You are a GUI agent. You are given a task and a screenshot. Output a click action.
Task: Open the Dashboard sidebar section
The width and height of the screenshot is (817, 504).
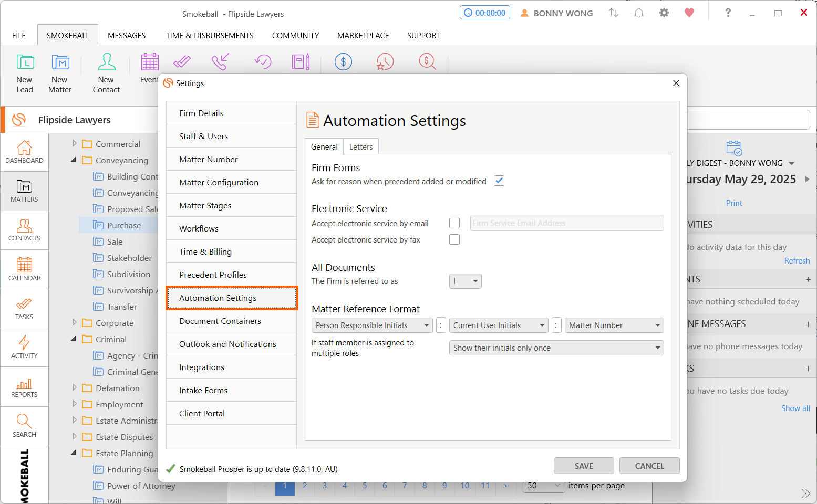[x=25, y=152]
